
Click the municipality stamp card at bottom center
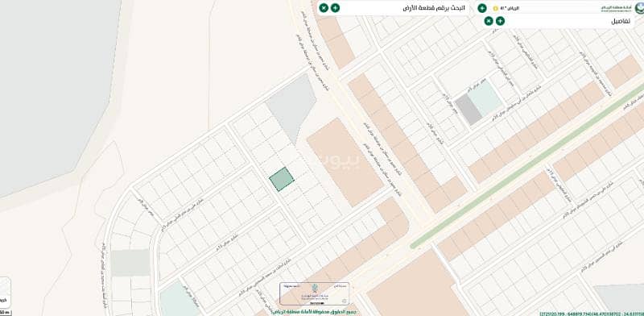click(315, 293)
